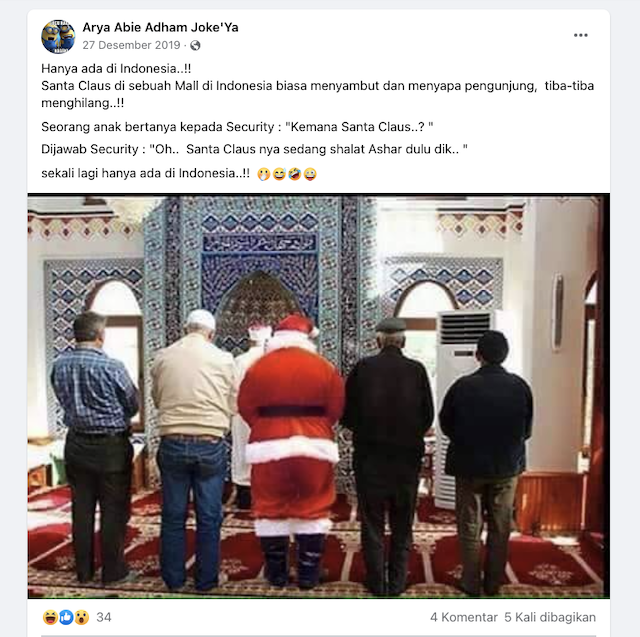
Task: View the 5 Kali dibagikan shares
Action: [x=550, y=617]
